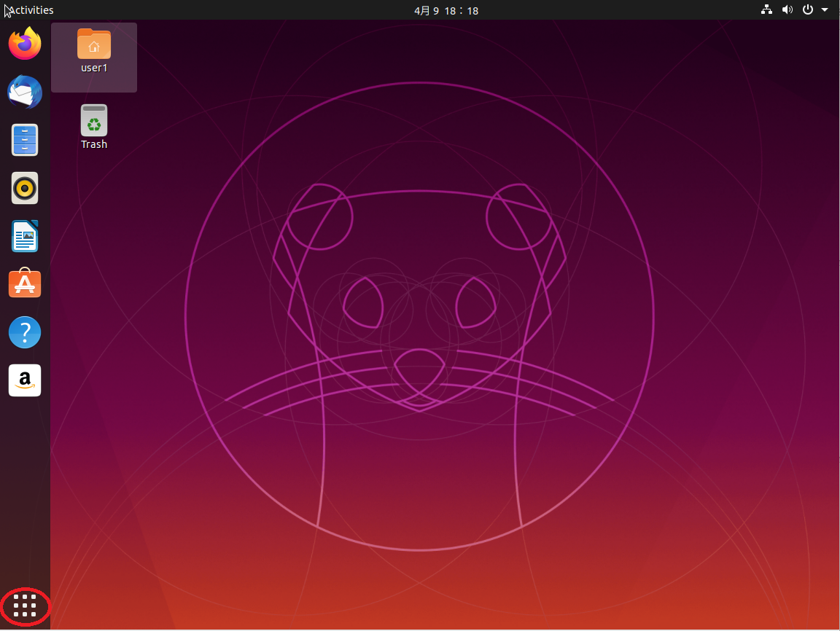Select the Trash desktop icon

tap(94, 120)
